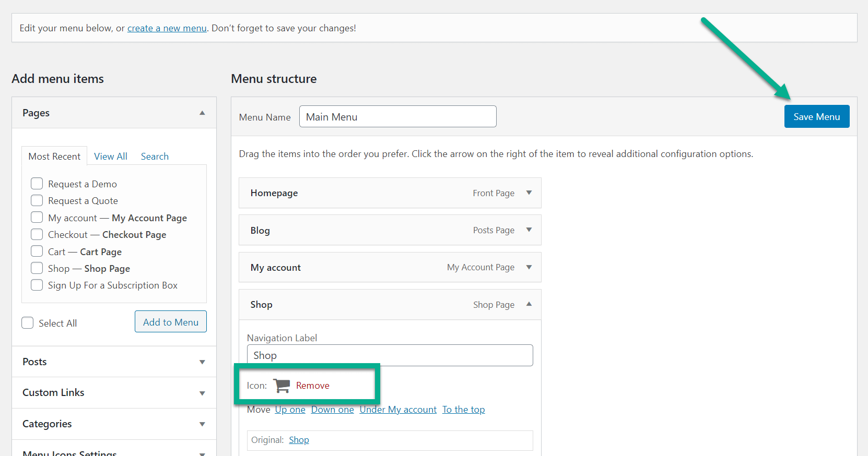Screen dimensions: 868x456
Task: Expand the Blog menu item options
Action: [x=529, y=230]
